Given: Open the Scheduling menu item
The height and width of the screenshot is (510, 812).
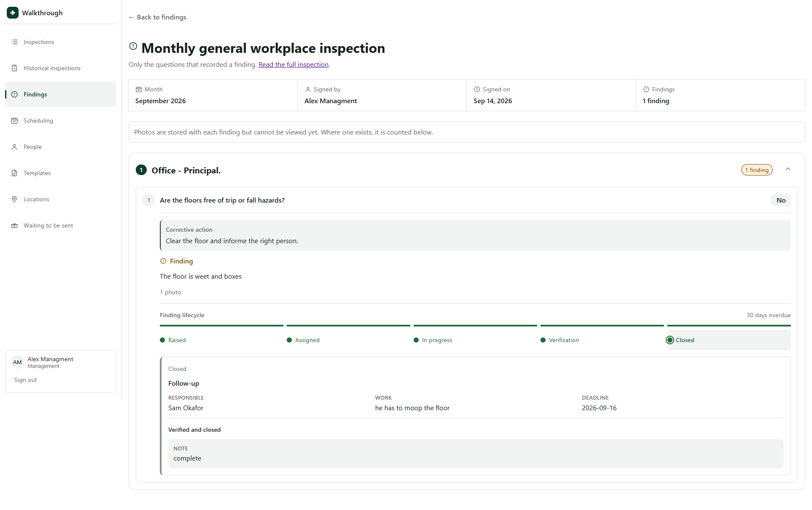Looking at the screenshot, I should [60, 121].
